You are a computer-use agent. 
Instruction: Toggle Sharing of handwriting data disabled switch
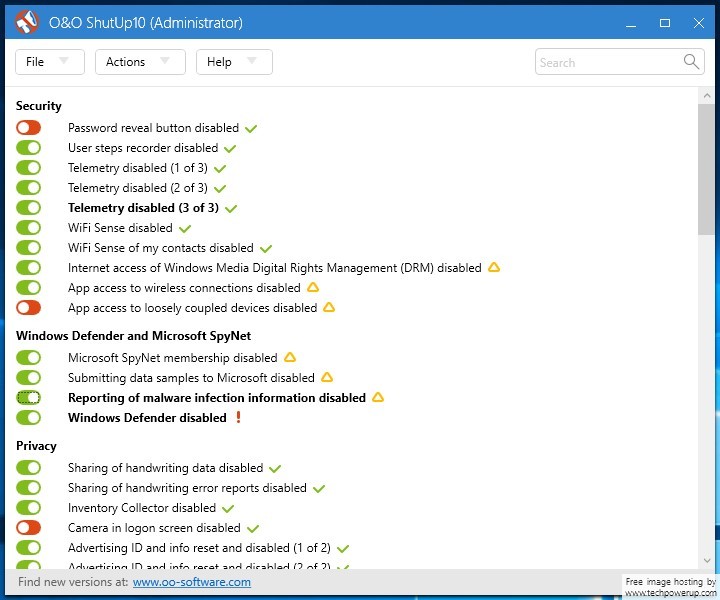click(x=28, y=468)
